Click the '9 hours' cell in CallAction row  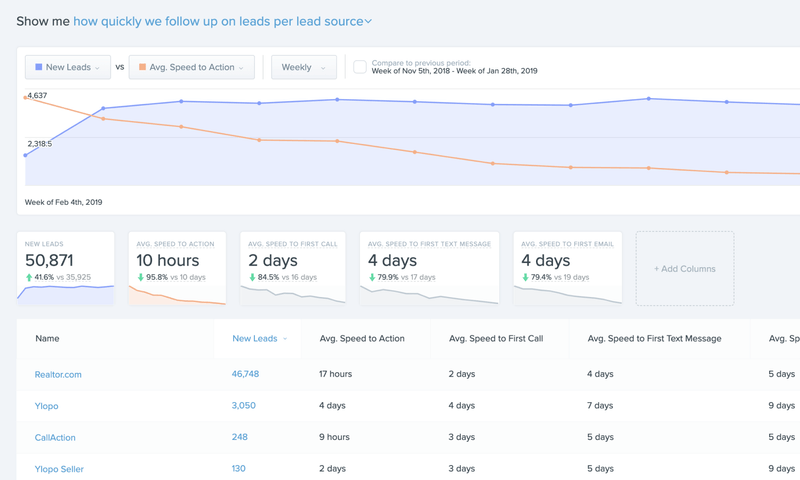(x=334, y=437)
